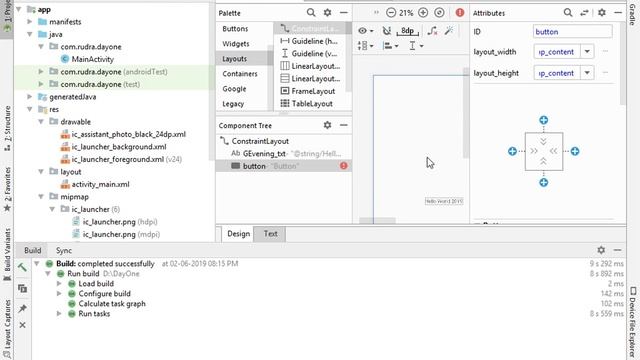The image size is (640, 360).
Task: Click zoom to fit screen icon
Action: click(x=439, y=13)
